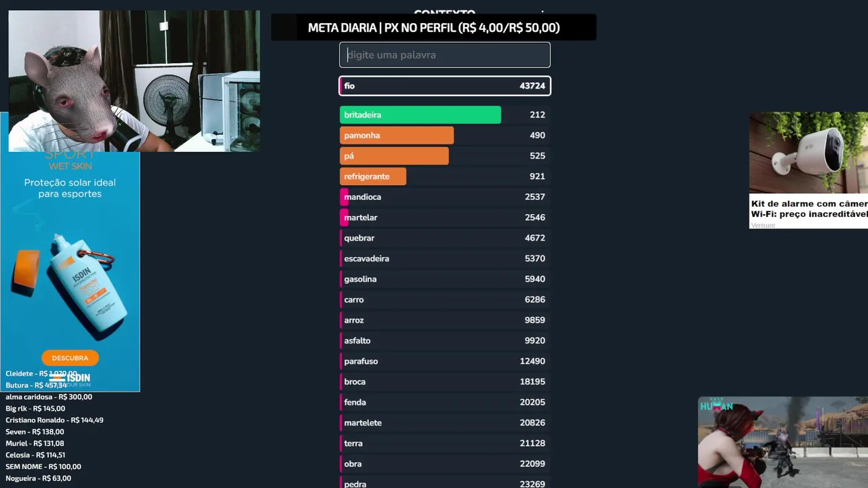Image resolution: width=868 pixels, height=488 pixels.
Task: Click the security camera ad image
Action: 808,152
